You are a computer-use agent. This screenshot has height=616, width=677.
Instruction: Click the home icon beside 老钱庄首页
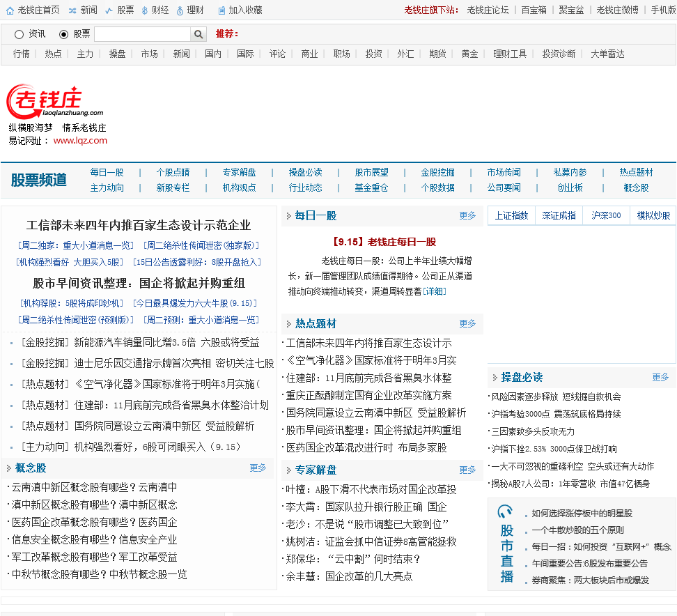pos(9,10)
